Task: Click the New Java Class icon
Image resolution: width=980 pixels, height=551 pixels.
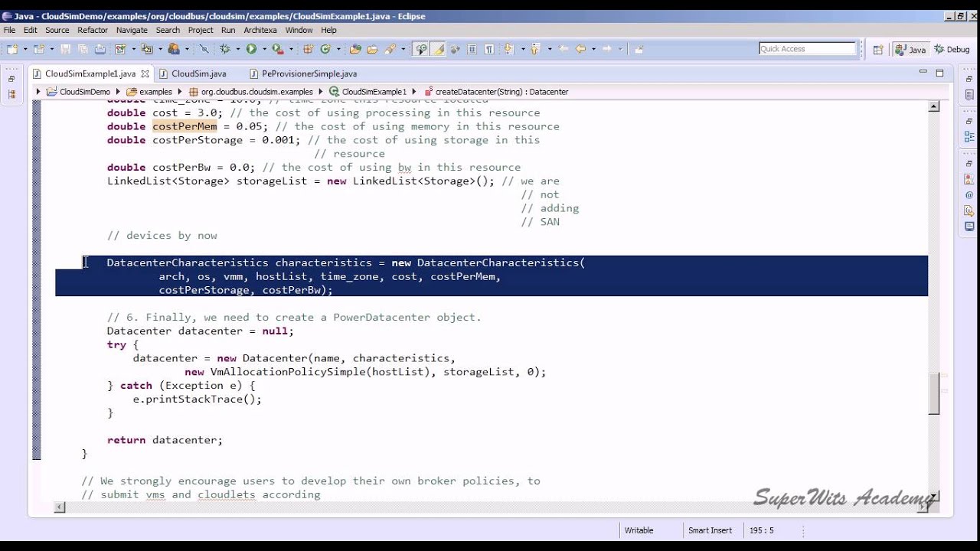Action: point(325,49)
